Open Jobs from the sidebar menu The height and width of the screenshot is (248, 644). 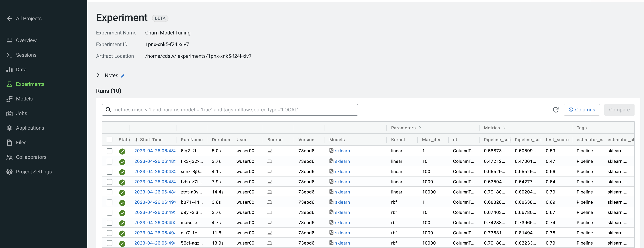pyautogui.click(x=21, y=113)
